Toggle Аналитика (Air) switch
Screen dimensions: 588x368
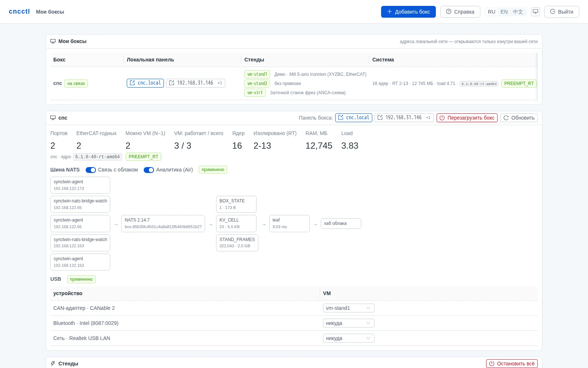click(x=149, y=170)
